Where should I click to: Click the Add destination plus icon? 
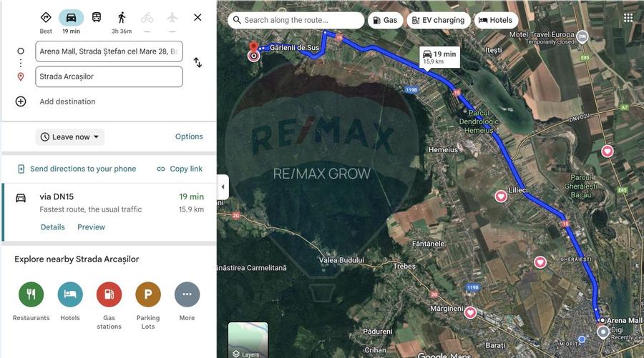21,101
